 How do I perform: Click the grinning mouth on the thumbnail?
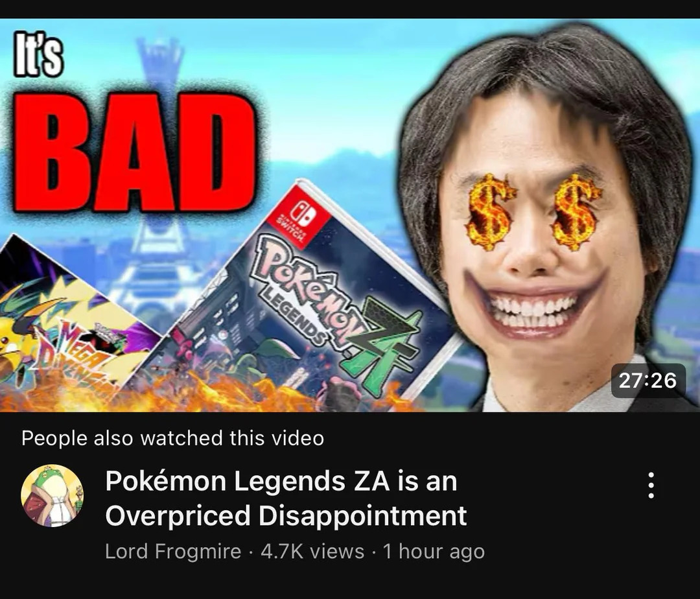coord(533,307)
